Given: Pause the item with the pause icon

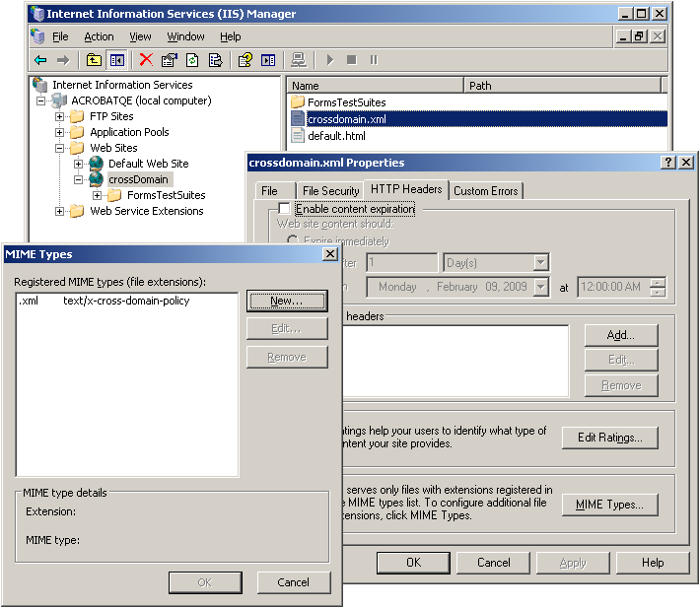Looking at the screenshot, I should (374, 60).
